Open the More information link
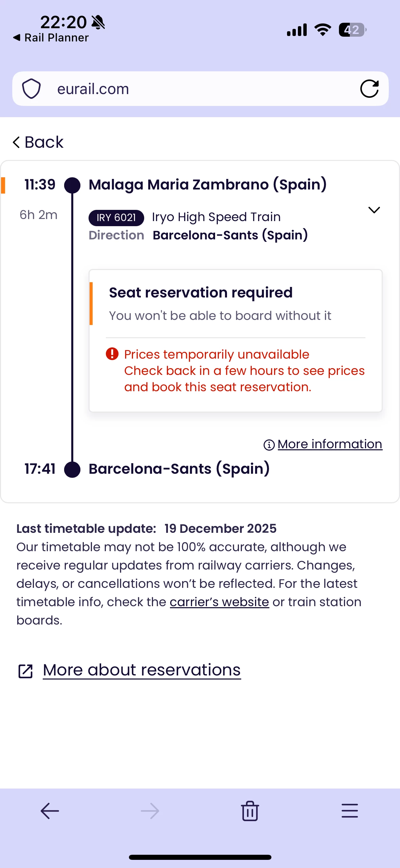The width and height of the screenshot is (400, 868). (x=330, y=444)
